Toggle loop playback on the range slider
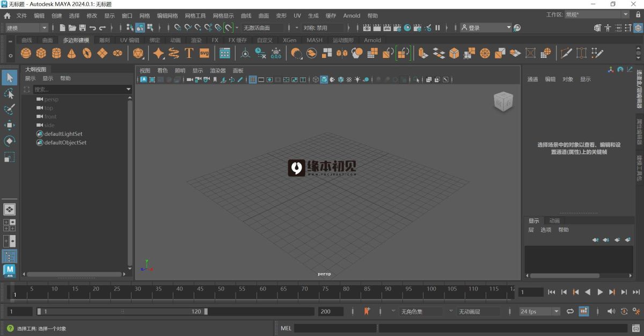644x336 pixels. tap(570, 311)
